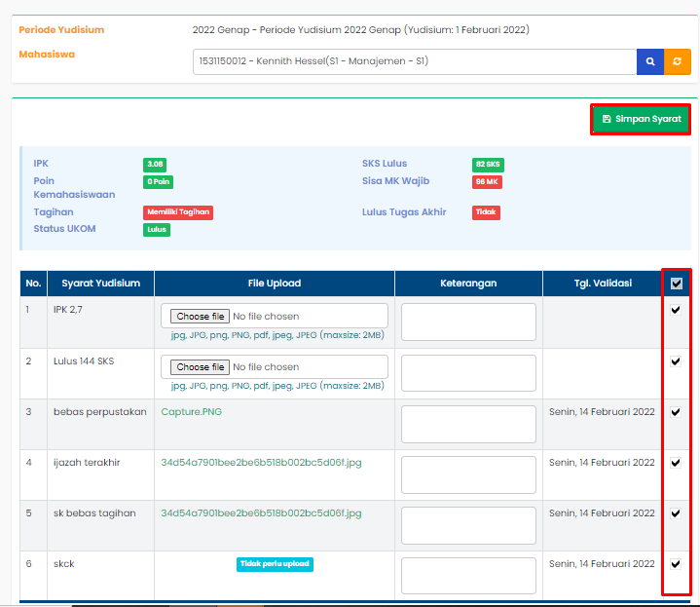Open the Capture.PNG file link
Image resolution: width=700 pixels, height=607 pixels.
click(191, 412)
